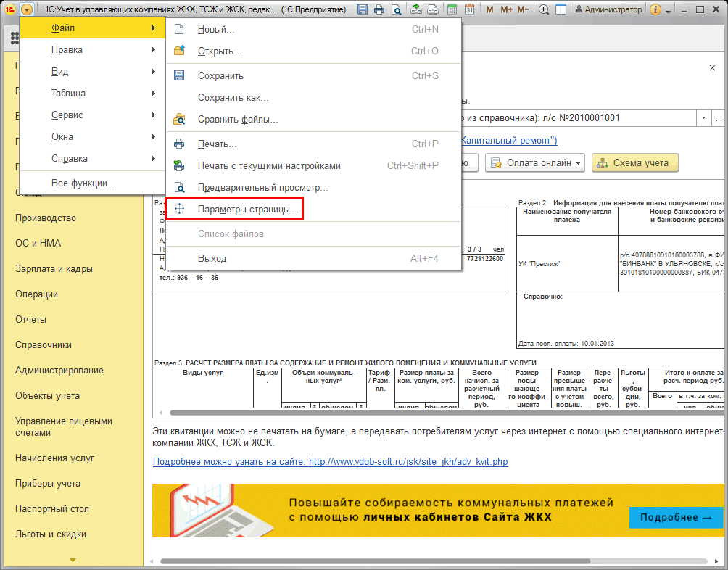Open the calculator icon in title bar
Screen dimensions: 728x570
pos(452,9)
